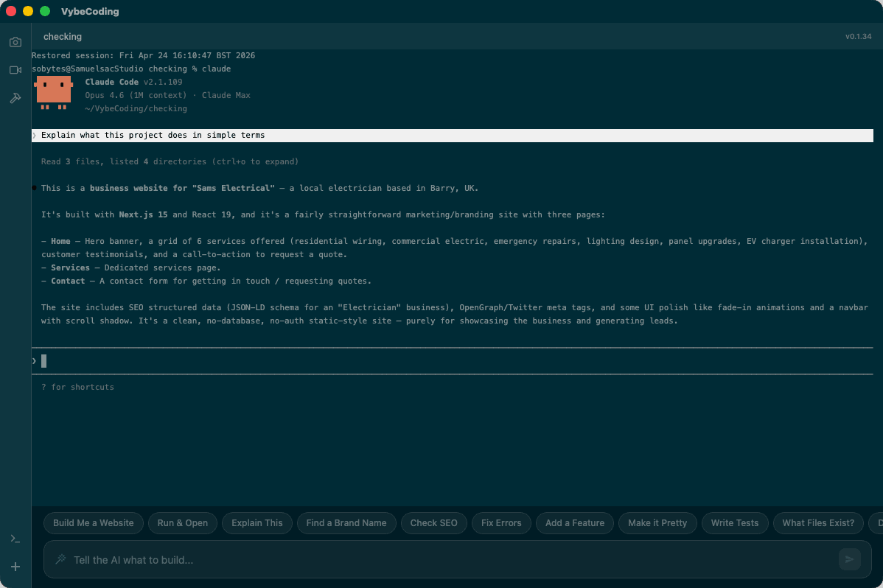Click the magic wand icon in prompt box
The height and width of the screenshot is (588, 883).
pos(60,559)
